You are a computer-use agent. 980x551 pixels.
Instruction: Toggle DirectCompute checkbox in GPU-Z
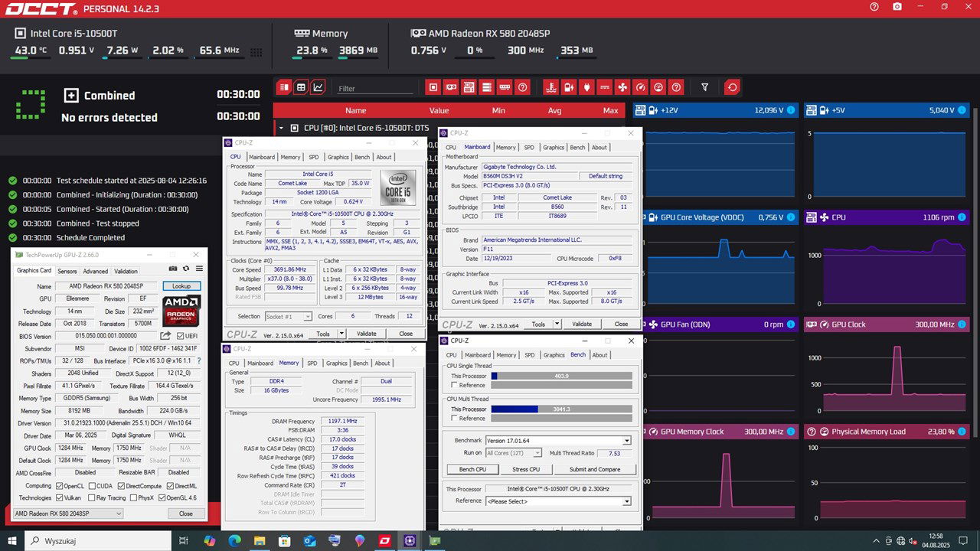tap(121, 485)
